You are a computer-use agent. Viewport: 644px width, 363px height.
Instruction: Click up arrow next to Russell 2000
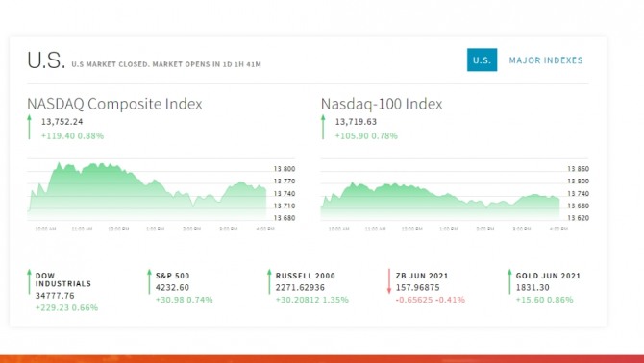tap(269, 281)
